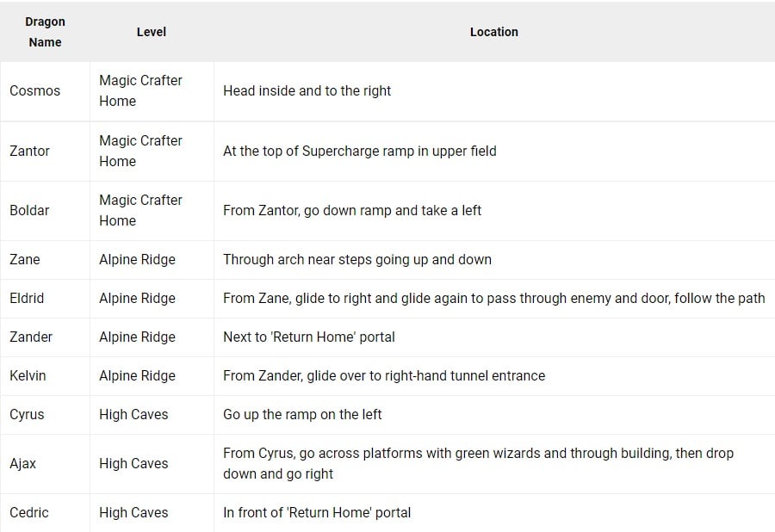Click Ajax's green wizards location description
775x532 pixels.
pos(478,463)
